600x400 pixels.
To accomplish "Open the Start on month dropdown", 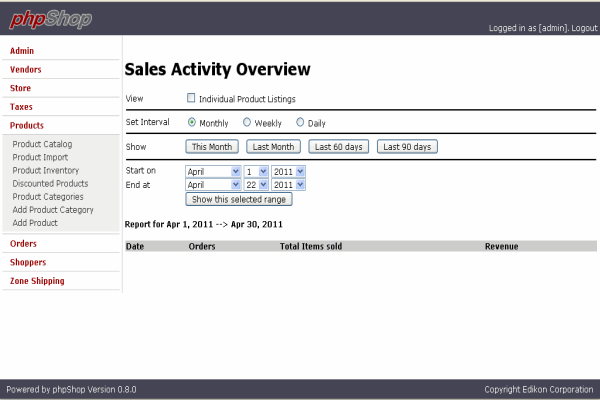I will click(x=213, y=171).
